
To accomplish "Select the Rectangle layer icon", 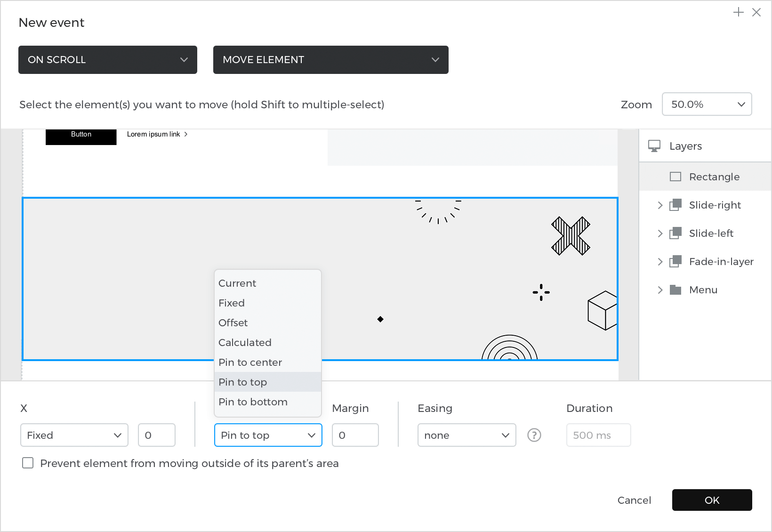I will (675, 177).
